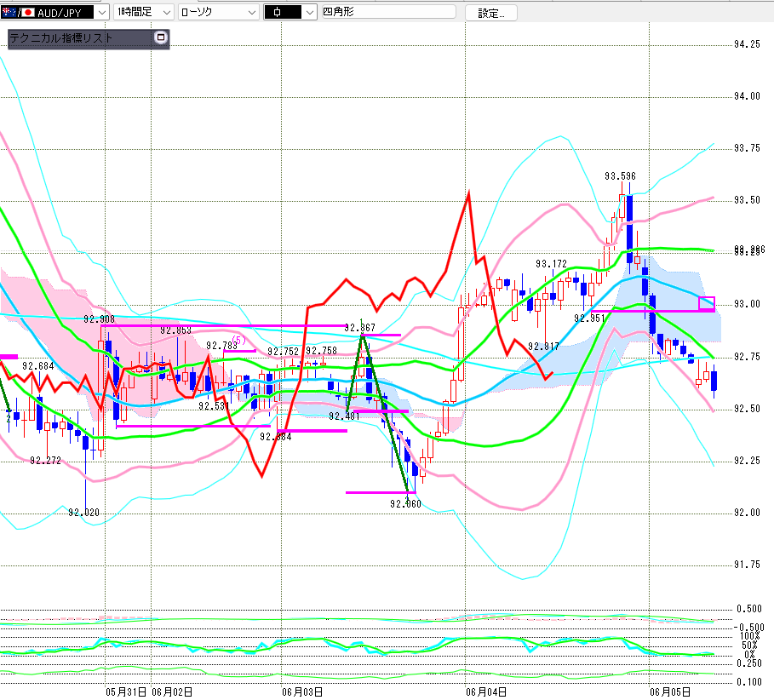Click the 94.25 price axis label
774x700 pixels.
point(747,44)
